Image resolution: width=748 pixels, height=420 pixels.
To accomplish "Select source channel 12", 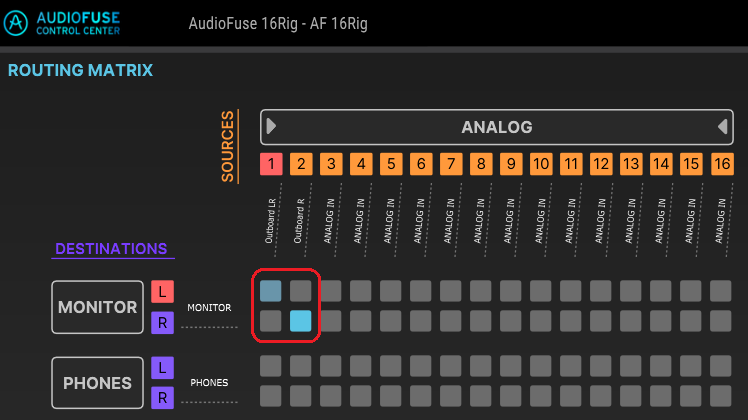I will click(x=601, y=164).
